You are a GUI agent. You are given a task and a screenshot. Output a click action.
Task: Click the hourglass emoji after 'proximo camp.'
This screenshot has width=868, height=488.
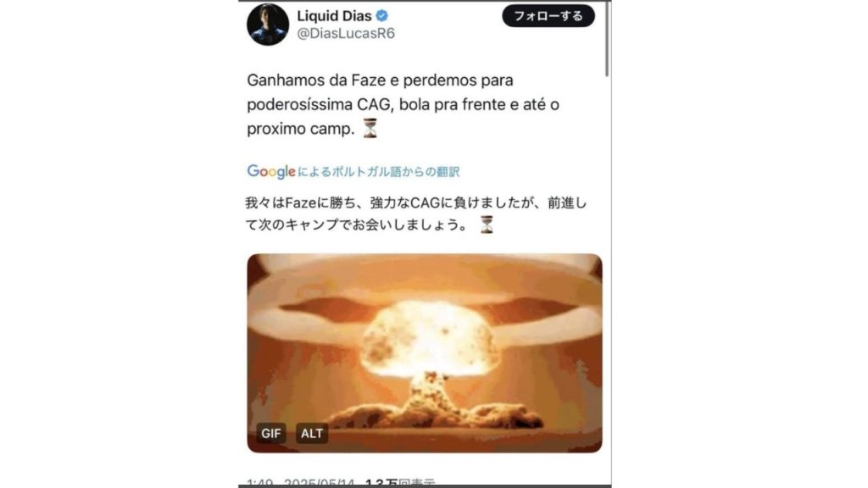point(370,128)
